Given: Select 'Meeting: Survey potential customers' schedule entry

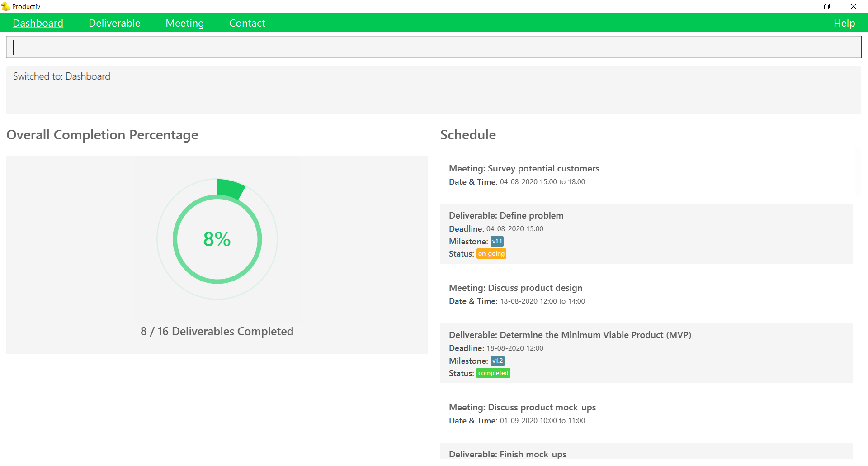Looking at the screenshot, I should pos(646,175).
